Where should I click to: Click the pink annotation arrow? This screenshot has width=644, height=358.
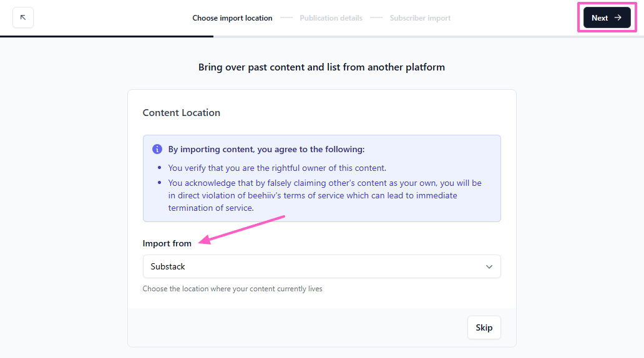coord(242,229)
